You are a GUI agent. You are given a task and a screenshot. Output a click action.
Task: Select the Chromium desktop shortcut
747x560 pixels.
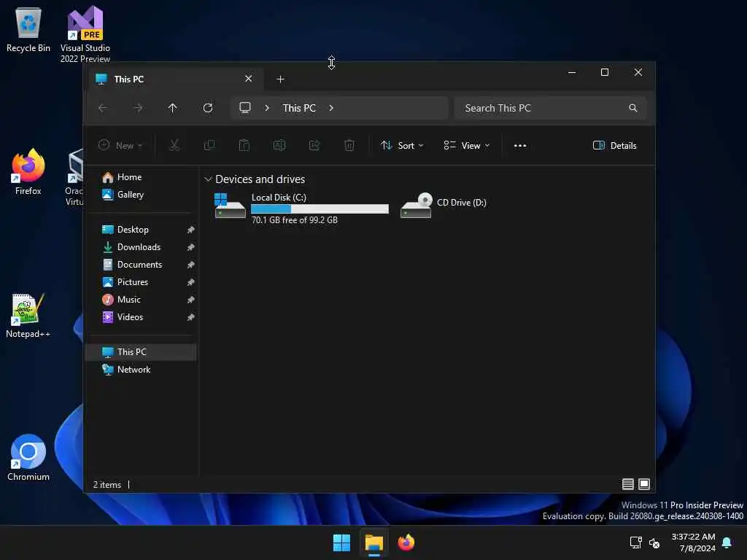click(28, 458)
